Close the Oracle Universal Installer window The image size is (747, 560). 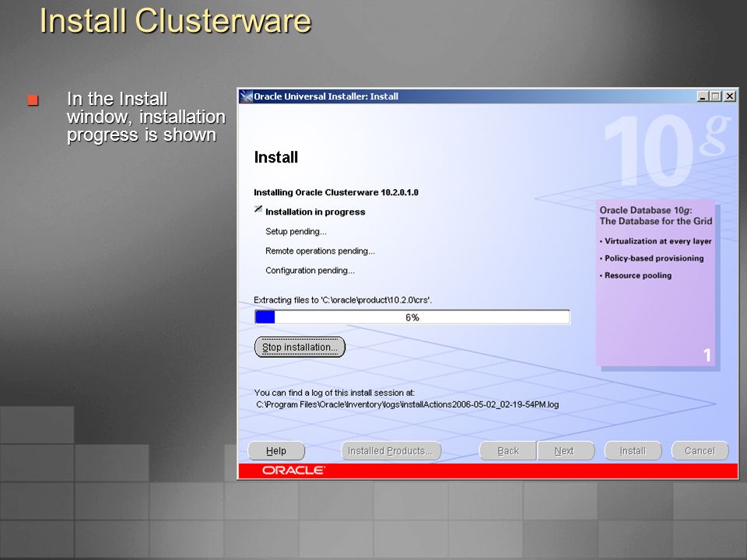coord(729,96)
